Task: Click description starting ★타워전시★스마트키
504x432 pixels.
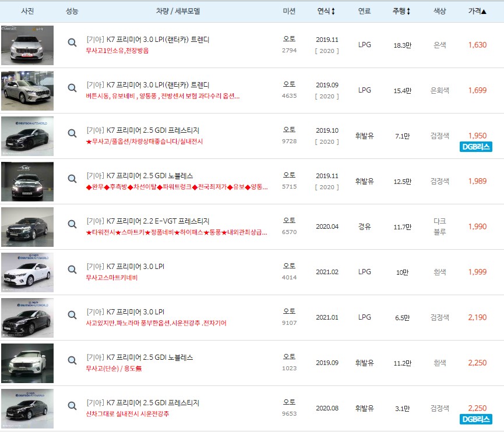Action: click(177, 232)
